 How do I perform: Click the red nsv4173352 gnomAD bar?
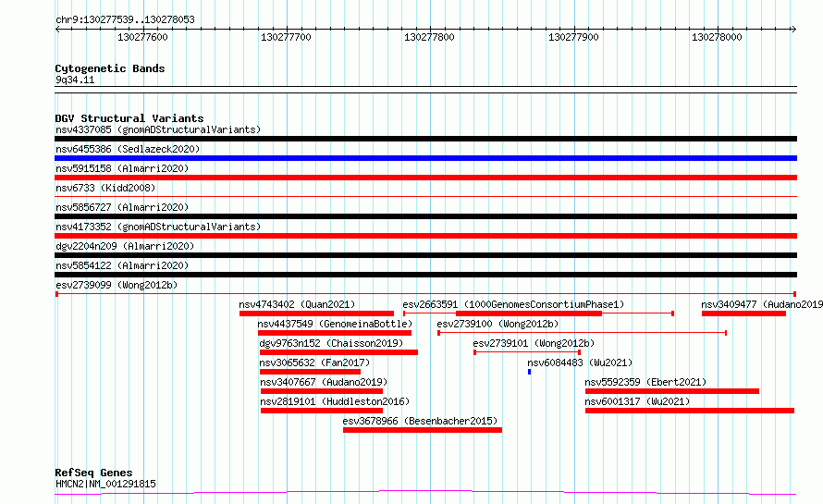point(425,236)
